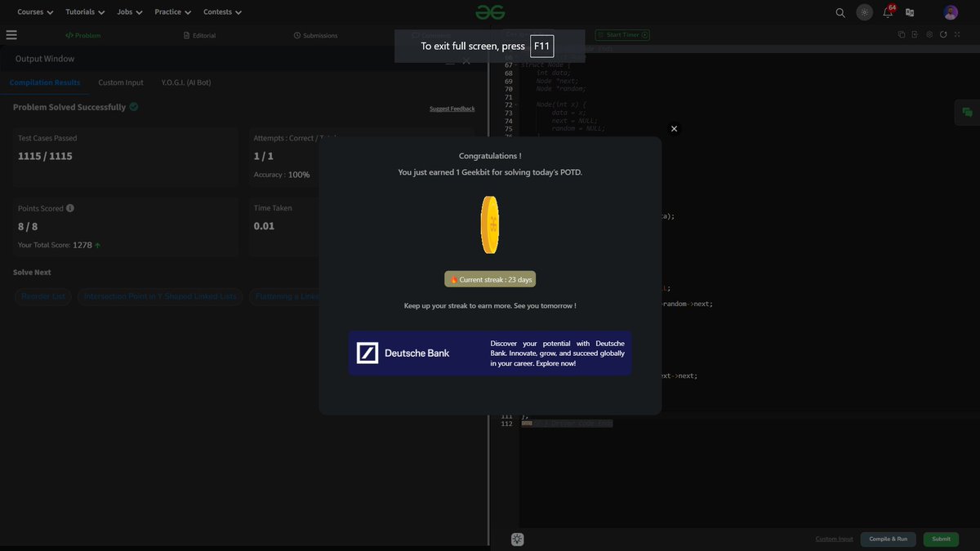
Task: Click the Time Taken 0.01 value
Action: point(264,226)
